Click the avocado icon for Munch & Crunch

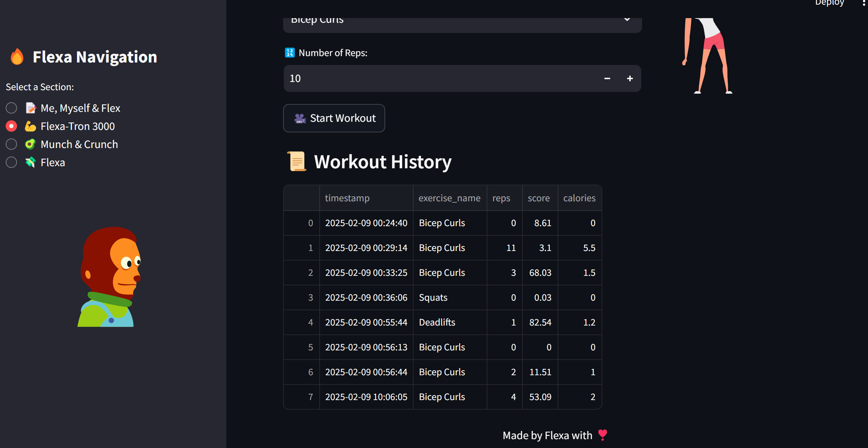[x=31, y=144]
